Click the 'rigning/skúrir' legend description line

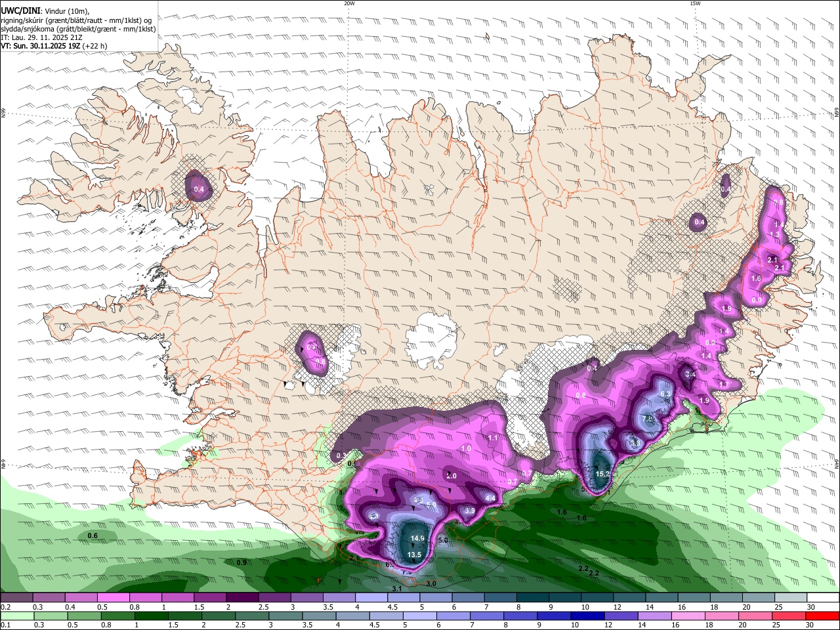76,20
